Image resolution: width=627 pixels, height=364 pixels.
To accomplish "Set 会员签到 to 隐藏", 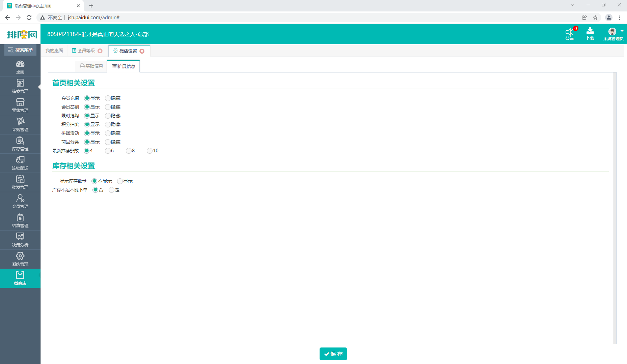I will [x=108, y=107].
